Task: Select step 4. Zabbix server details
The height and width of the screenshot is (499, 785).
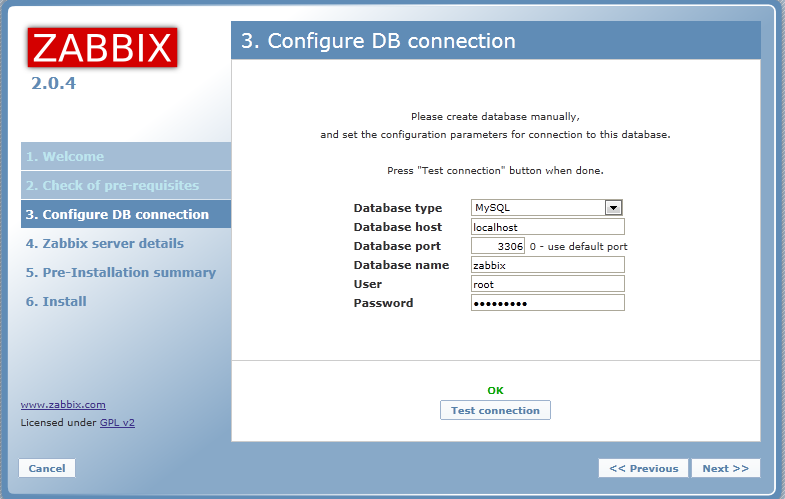Action: [x=105, y=243]
